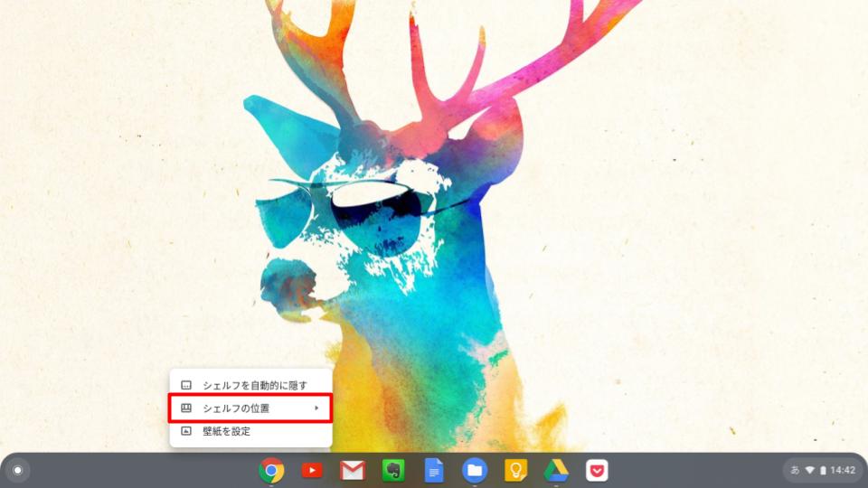Expand the シェルフの位置 submenu arrow
The image size is (868, 488).
point(316,408)
